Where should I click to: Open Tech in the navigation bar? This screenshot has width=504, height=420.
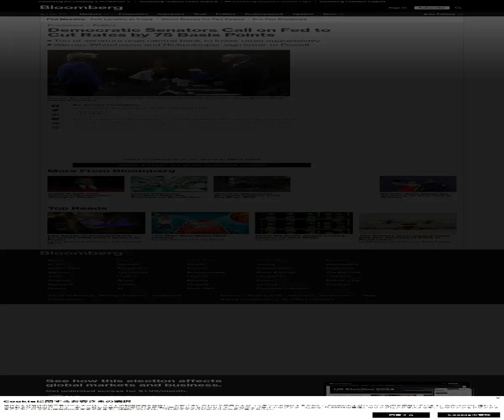click(200, 14)
